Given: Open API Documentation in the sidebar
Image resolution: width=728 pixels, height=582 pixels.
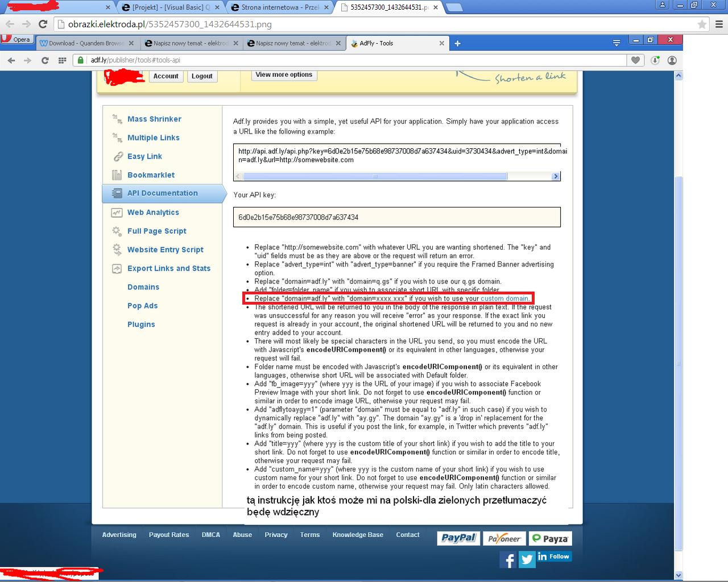Looking at the screenshot, I should [163, 193].
